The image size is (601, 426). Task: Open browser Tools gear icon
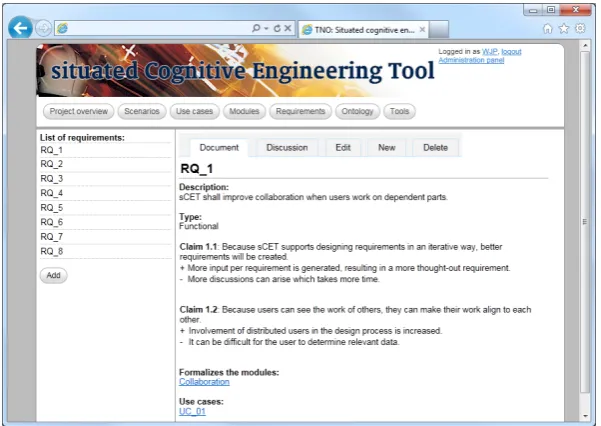point(580,28)
